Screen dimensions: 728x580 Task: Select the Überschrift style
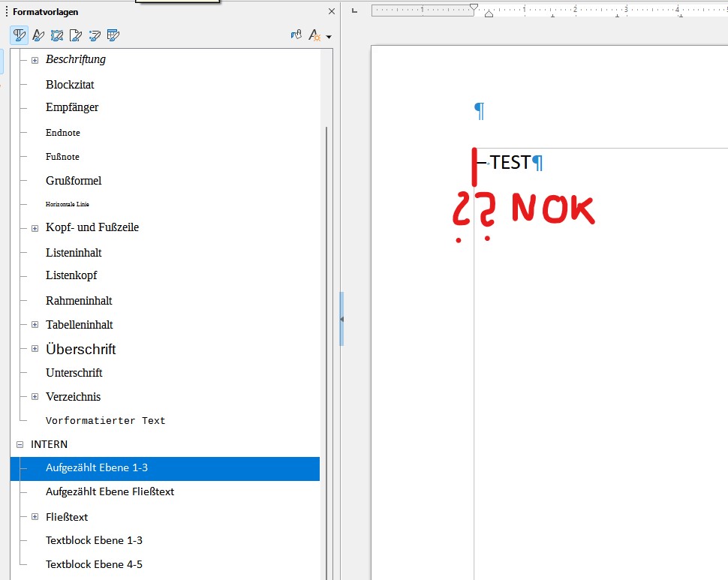[81, 349]
